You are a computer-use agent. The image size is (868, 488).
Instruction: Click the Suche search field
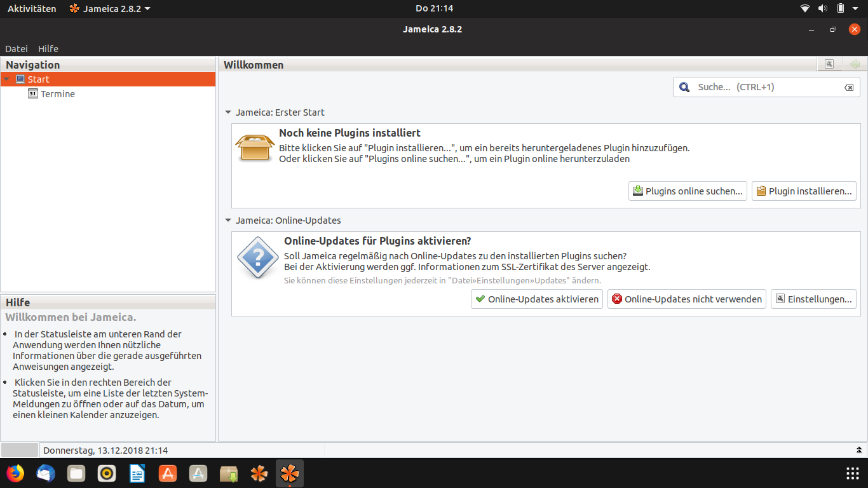click(767, 87)
